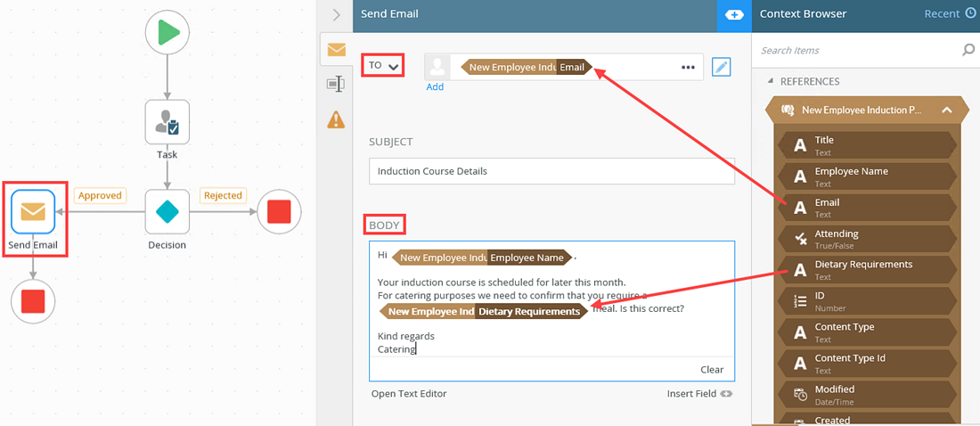Open the Properties tab icon
The image size is (980, 426).
coord(336,84)
